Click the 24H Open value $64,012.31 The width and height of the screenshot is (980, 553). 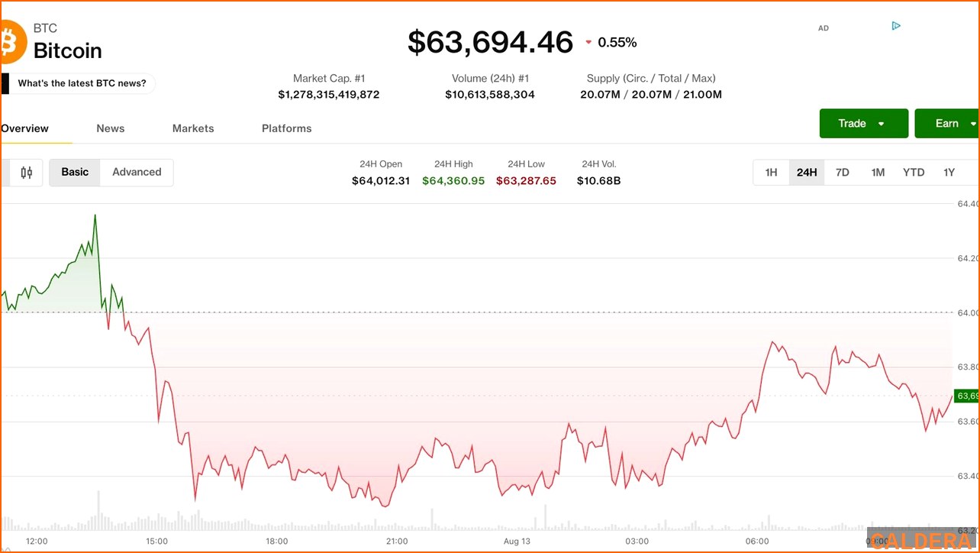point(381,181)
